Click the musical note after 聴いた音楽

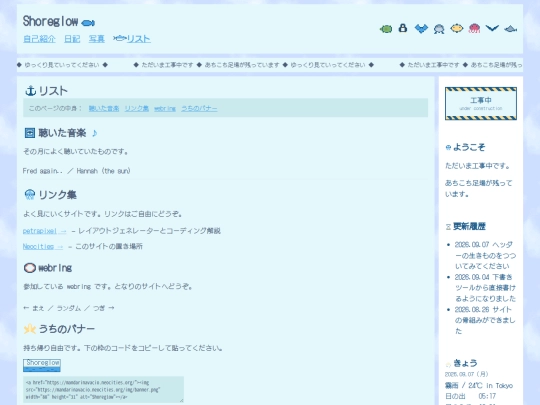point(95,133)
